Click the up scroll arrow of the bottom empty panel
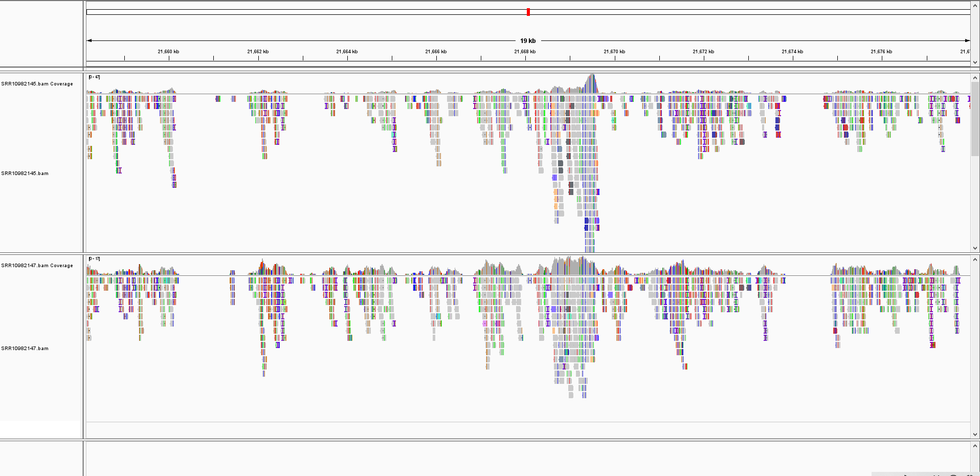Screen dimensions: 980x476 point(975,446)
